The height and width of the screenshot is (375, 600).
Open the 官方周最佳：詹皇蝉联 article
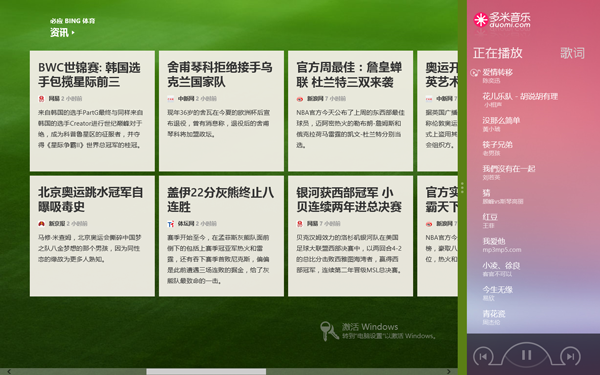(x=351, y=111)
